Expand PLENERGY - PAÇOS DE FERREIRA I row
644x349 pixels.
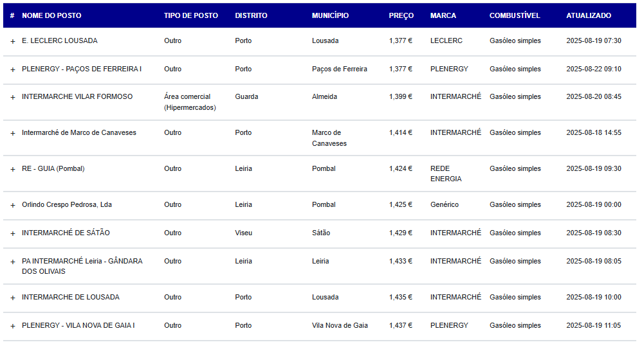click(12, 69)
